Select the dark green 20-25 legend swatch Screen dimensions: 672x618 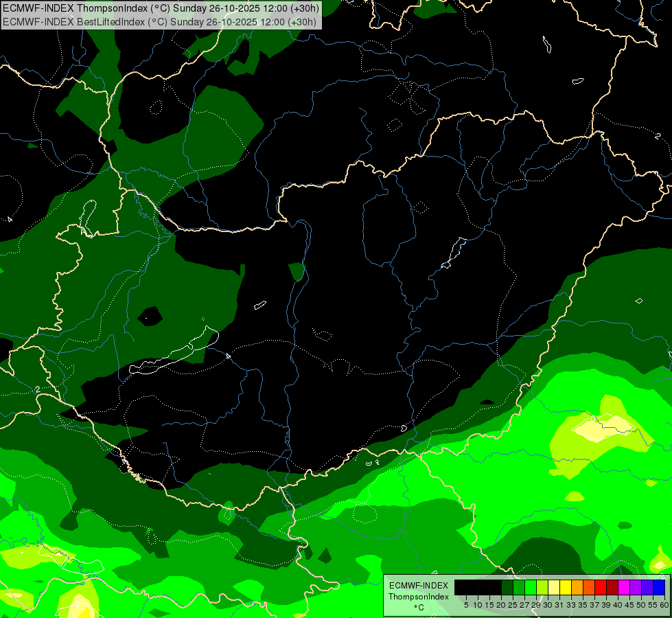pos(507,587)
